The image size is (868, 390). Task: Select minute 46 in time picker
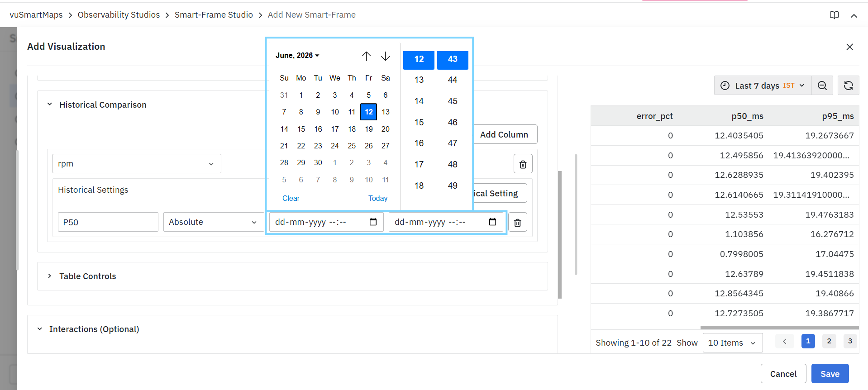click(453, 122)
